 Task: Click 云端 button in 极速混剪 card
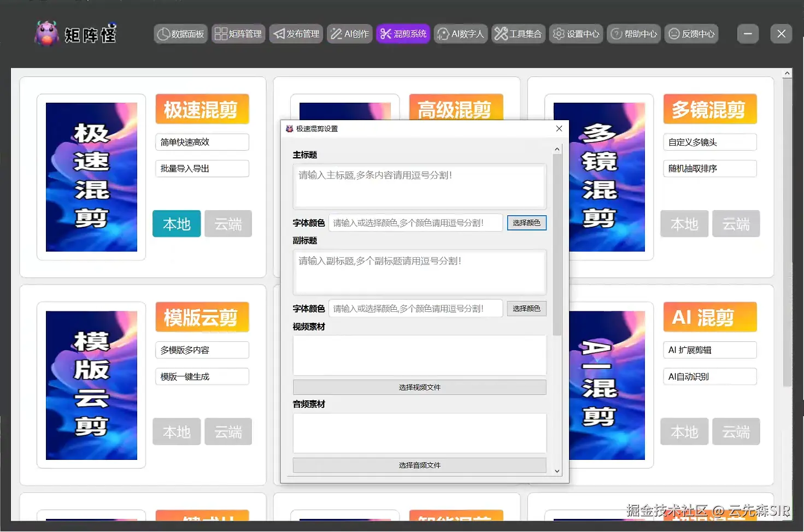pyautogui.click(x=228, y=224)
